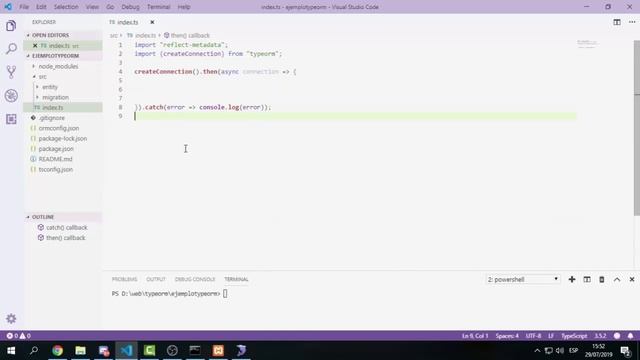Collapse the src folder
This screenshot has width=640, height=360.
point(42,77)
